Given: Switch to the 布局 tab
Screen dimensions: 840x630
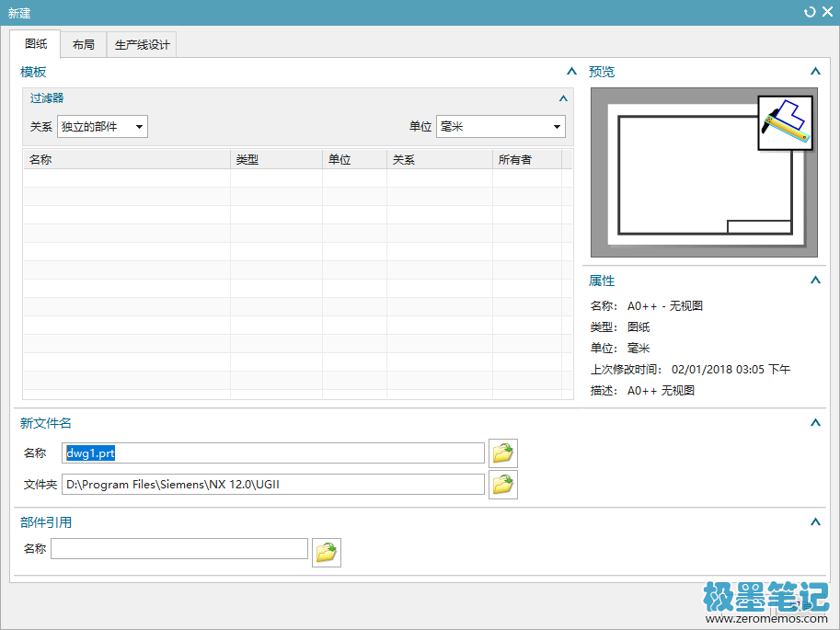Looking at the screenshot, I should click(x=83, y=44).
